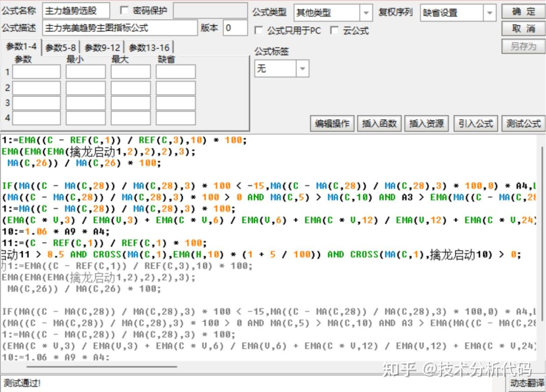Image resolution: width=546 pixels, height=392 pixels.
Task: Click the bold line EMA(EMA(EMA(擒龙启动1,2),2),2),3);
Action: (99, 152)
